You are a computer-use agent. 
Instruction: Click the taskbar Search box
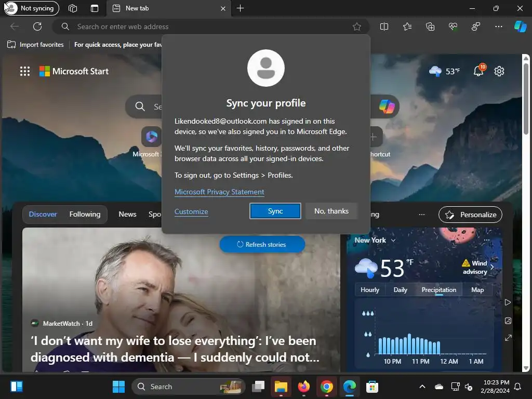tap(188, 387)
